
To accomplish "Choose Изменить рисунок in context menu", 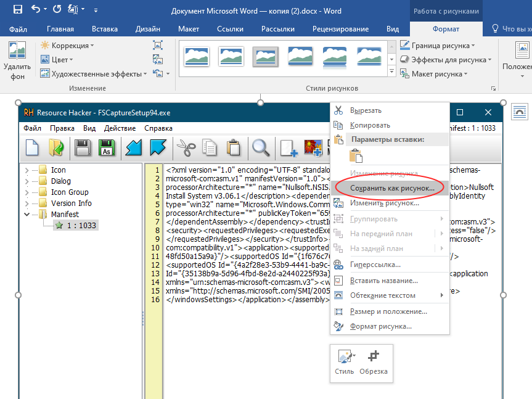I will pos(390,203).
